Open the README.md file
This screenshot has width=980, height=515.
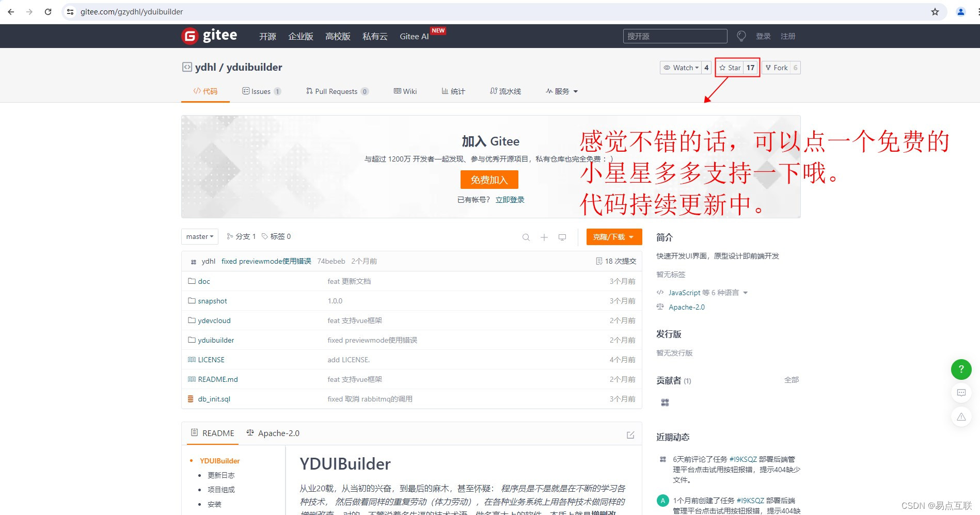[x=218, y=379]
